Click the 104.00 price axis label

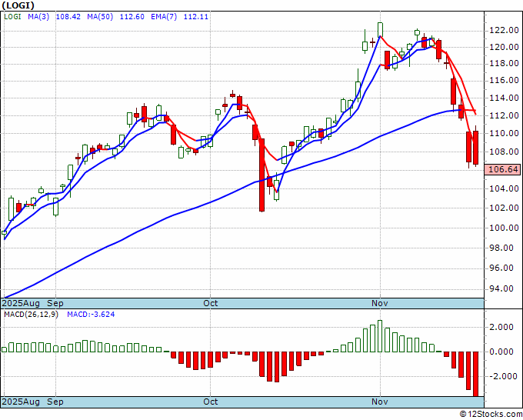tap(504, 188)
